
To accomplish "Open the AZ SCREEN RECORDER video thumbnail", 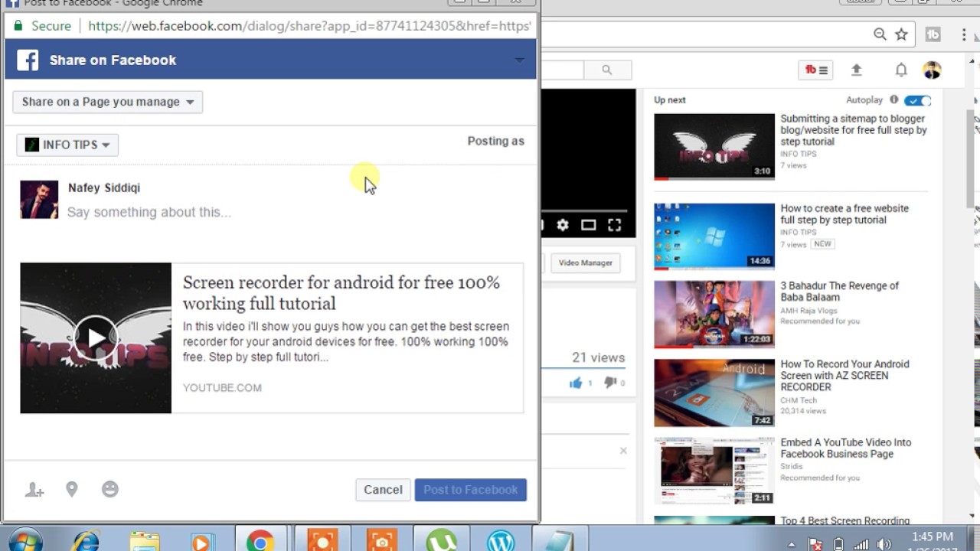I will [x=714, y=393].
